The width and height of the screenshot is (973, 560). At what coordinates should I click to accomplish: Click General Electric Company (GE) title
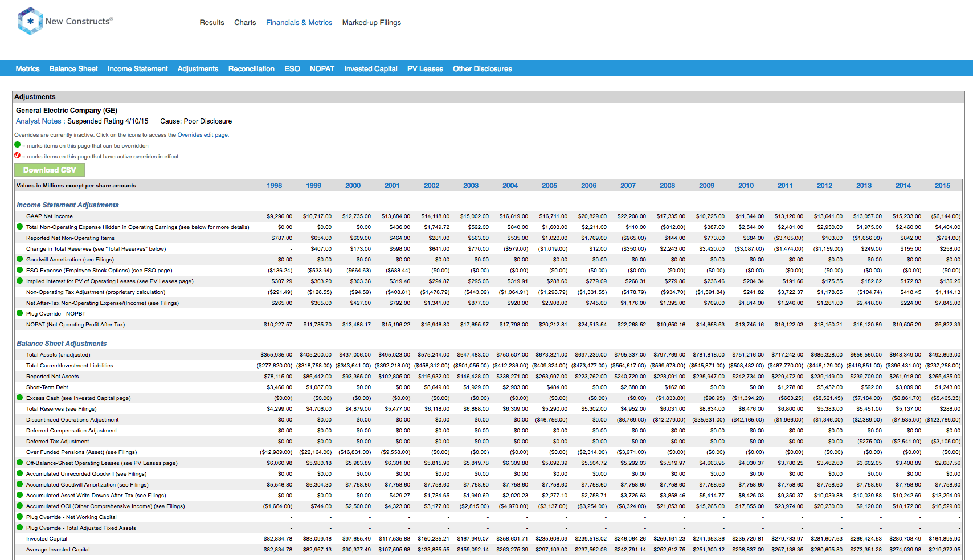click(67, 111)
